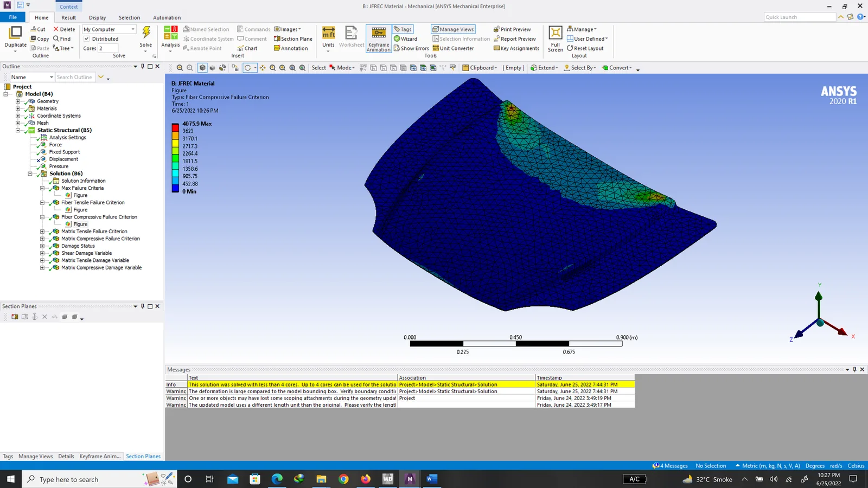This screenshot has height=488, width=868.
Task: Open the Clipboard dropdown
Action: 480,68
